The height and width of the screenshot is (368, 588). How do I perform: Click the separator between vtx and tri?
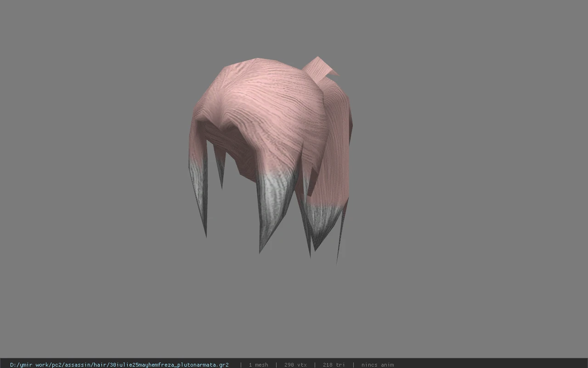tap(315, 365)
